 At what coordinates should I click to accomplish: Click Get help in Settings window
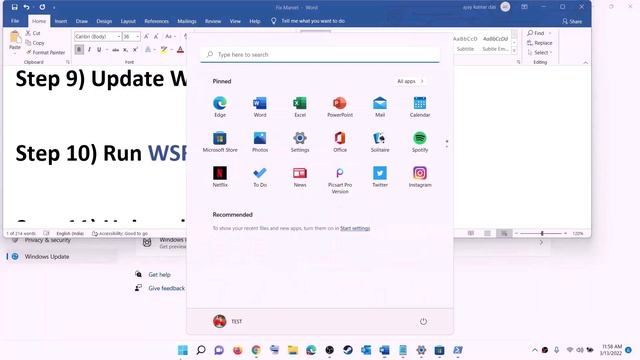(159, 274)
